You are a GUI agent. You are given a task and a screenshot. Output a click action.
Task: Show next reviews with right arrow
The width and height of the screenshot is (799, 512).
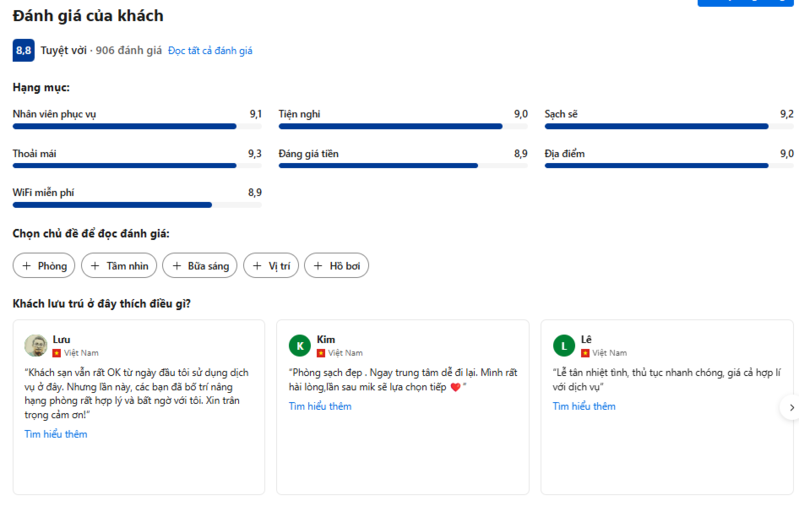(x=791, y=407)
